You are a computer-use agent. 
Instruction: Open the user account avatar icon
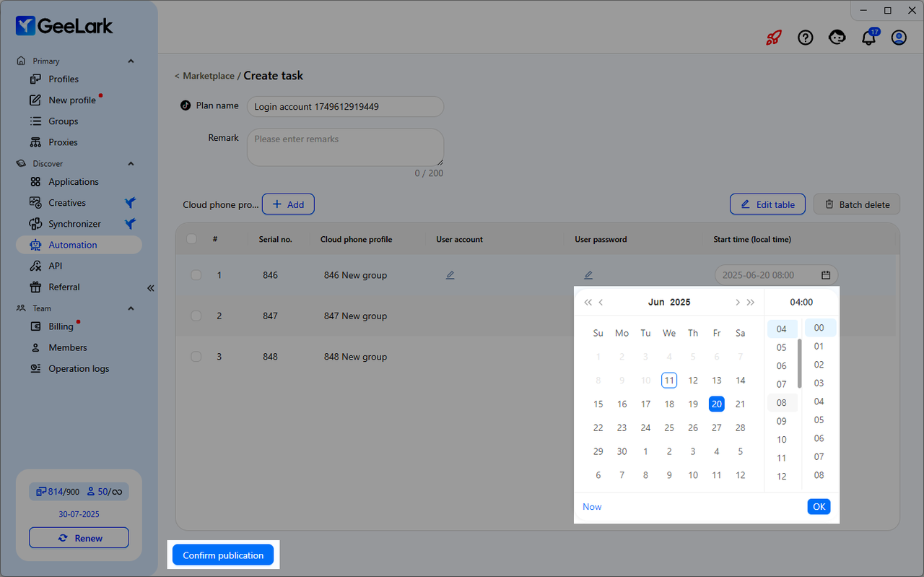[x=899, y=38]
